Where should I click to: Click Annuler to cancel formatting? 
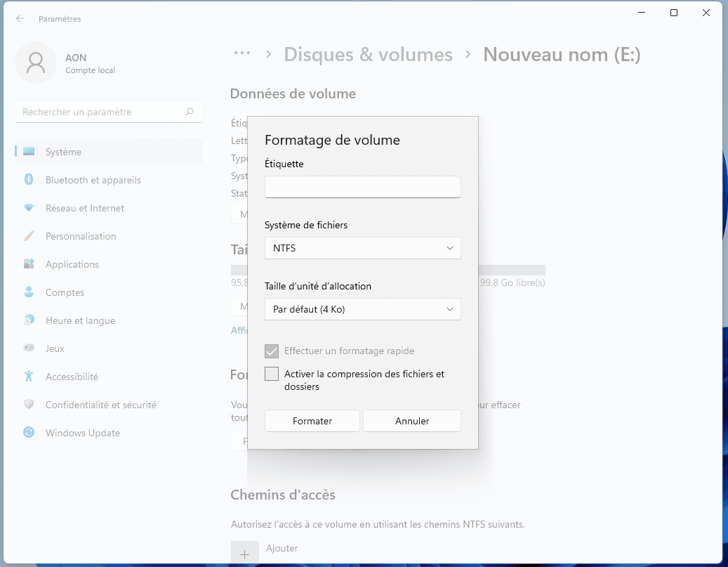[x=412, y=421]
